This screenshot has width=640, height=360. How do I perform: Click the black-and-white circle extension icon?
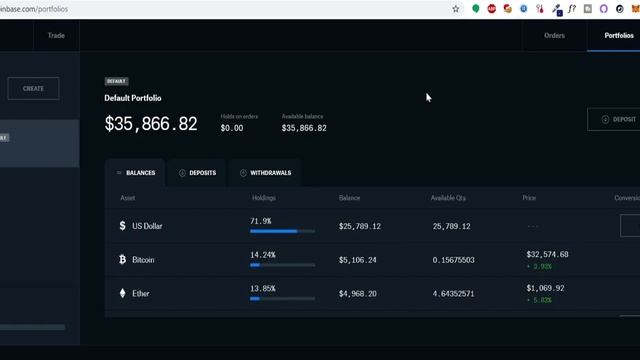(x=619, y=9)
